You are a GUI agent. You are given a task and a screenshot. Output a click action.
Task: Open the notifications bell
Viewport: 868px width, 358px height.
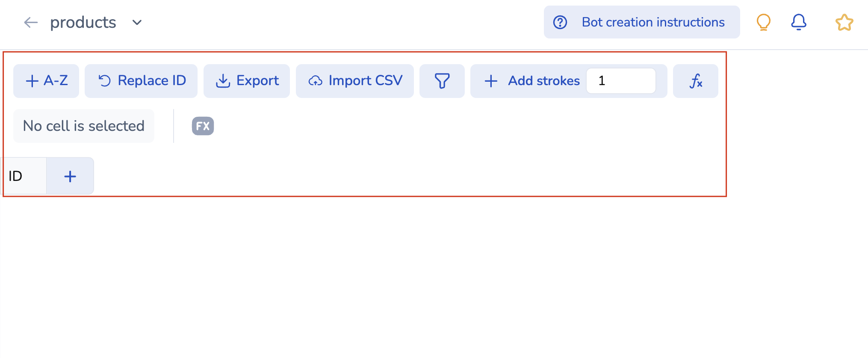click(798, 22)
